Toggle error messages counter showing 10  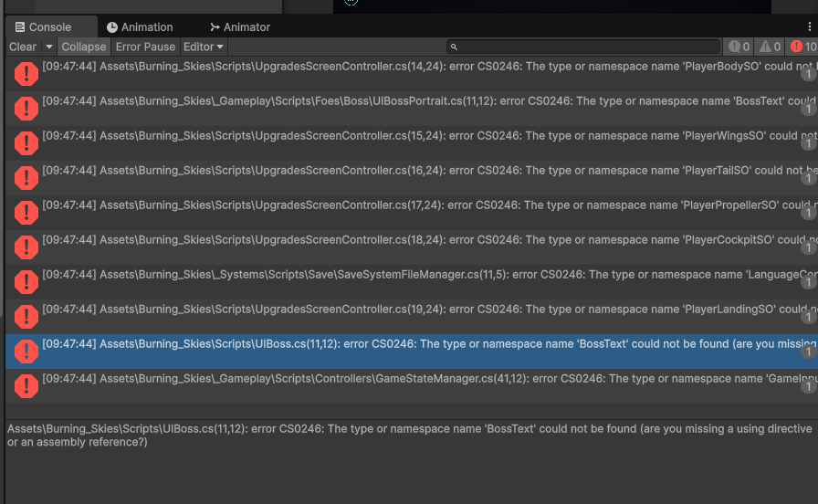coord(802,47)
